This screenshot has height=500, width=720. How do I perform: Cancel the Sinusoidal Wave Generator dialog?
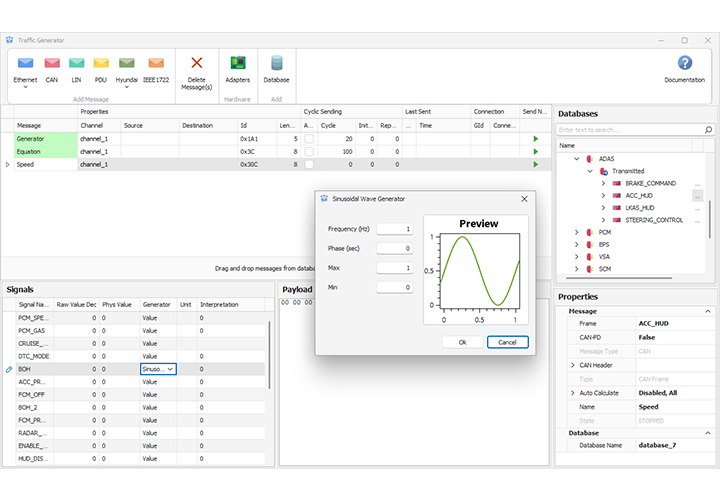coord(507,342)
